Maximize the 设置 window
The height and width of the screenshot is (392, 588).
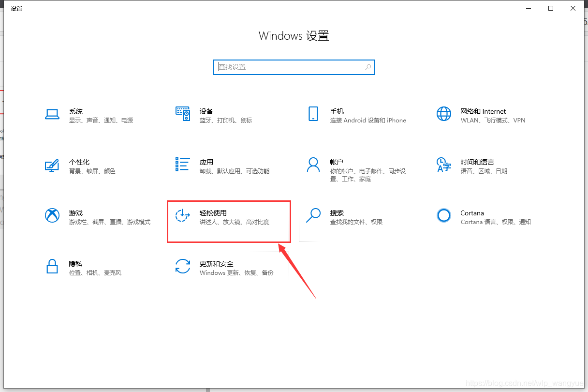[551, 8]
